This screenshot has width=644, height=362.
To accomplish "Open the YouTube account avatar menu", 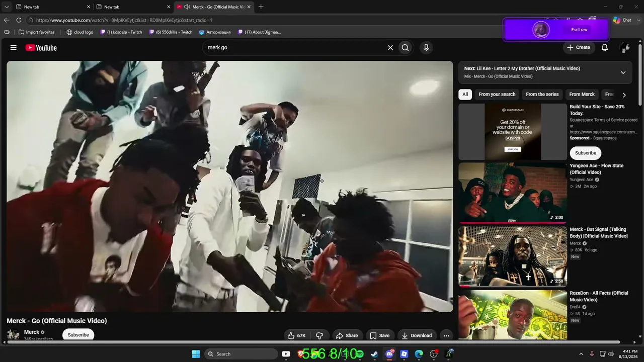I will click(x=625, y=48).
